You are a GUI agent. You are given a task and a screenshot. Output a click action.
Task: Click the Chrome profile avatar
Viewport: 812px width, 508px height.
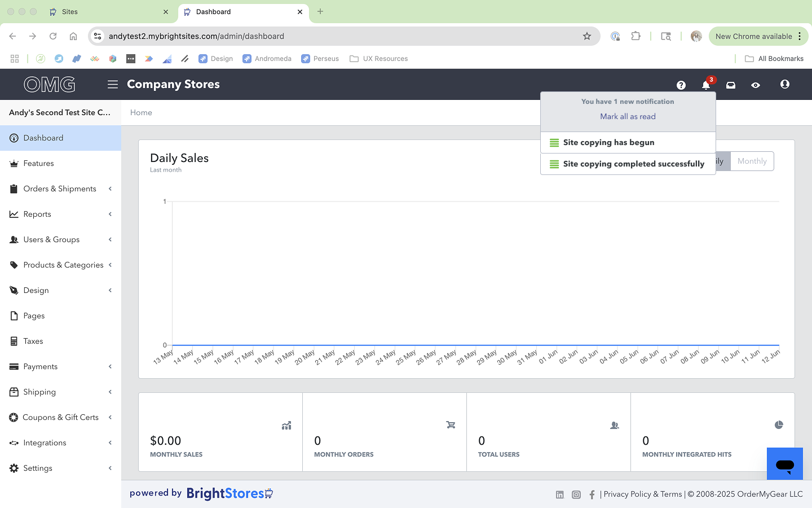(x=696, y=36)
